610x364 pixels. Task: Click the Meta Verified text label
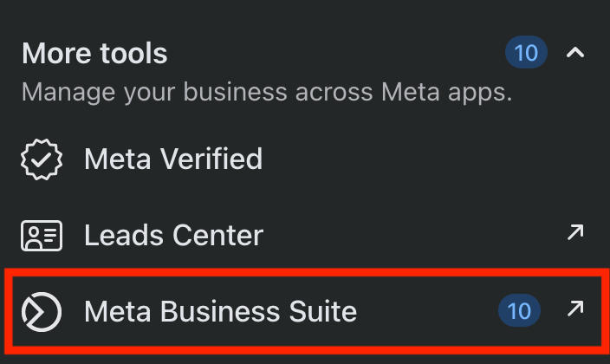pos(173,159)
